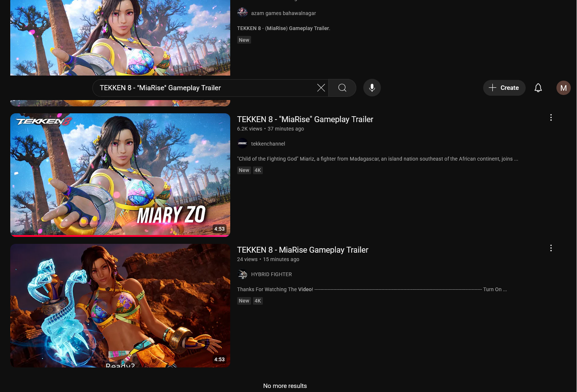Viewport: 577px width, 392px height.
Task: Open the azam games bahawalnagar video thumbnail
Action: pos(120,37)
